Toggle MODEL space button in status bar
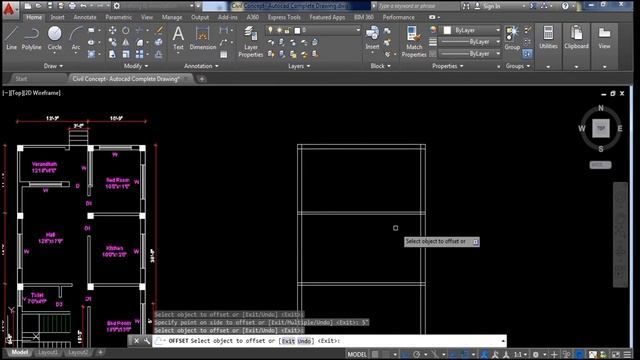The height and width of the screenshot is (360, 640). click(x=357, y=354)
